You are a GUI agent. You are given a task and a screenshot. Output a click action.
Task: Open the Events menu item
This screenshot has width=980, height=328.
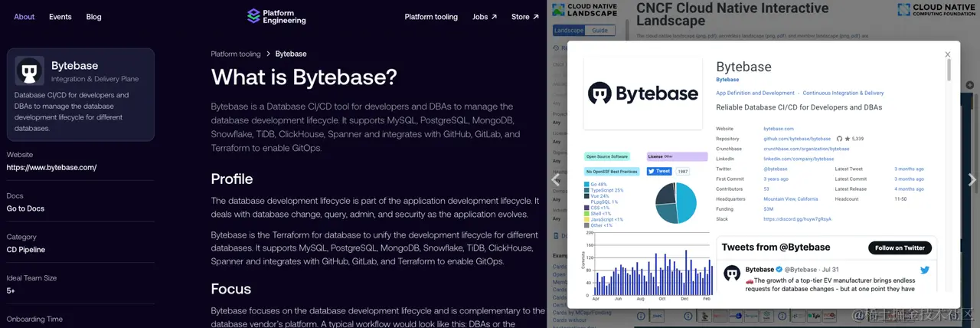tap(60, 17)
